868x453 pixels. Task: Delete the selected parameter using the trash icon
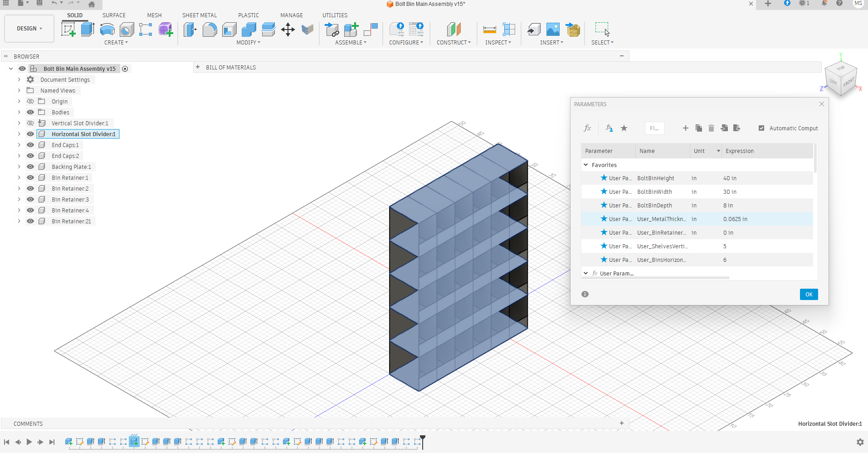tap(711, 128)
